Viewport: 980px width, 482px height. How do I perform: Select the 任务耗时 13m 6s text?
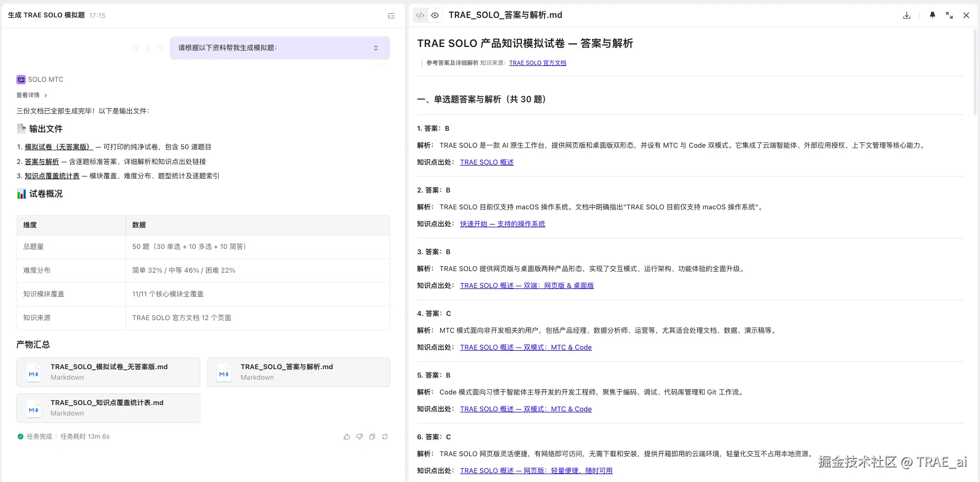pos(85,437)
